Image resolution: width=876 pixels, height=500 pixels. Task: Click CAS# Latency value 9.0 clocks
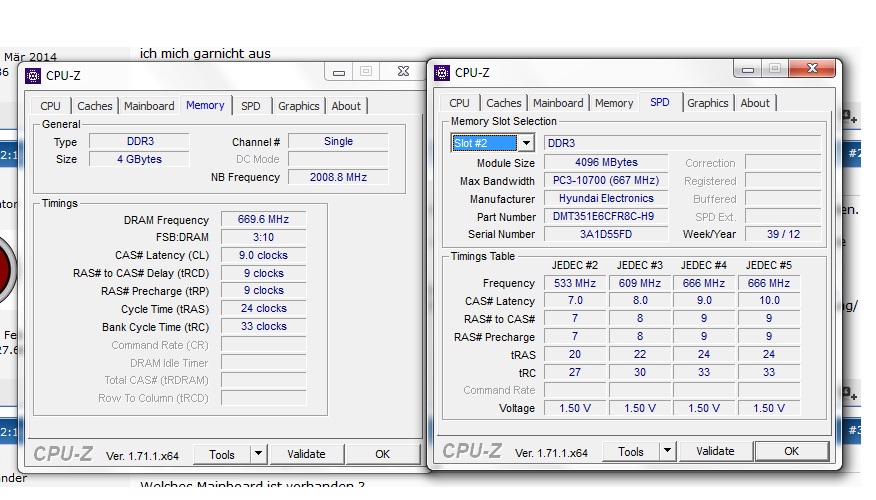click(264, 255)
